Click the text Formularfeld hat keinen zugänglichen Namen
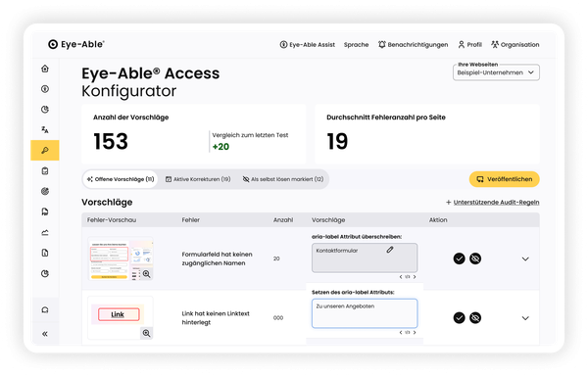The width and height of the screenshot is (588, 375). click(x=218, y=258)
